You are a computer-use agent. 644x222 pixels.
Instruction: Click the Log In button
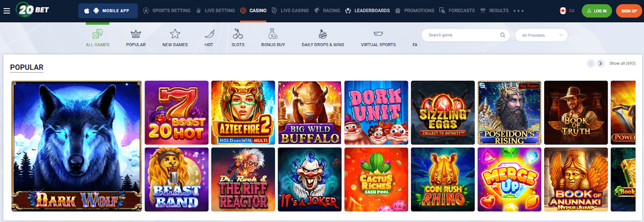pos(596,10)
